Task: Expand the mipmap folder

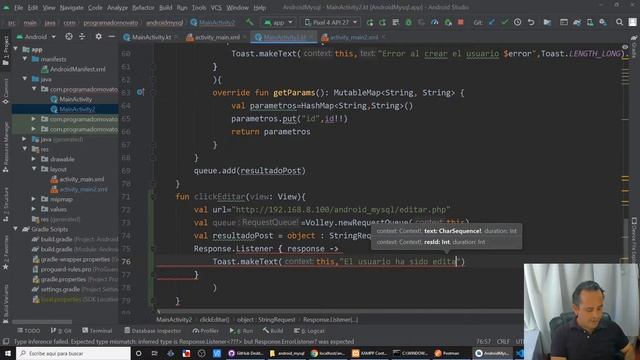Action: pyautogui.click(x=34, y=199)
